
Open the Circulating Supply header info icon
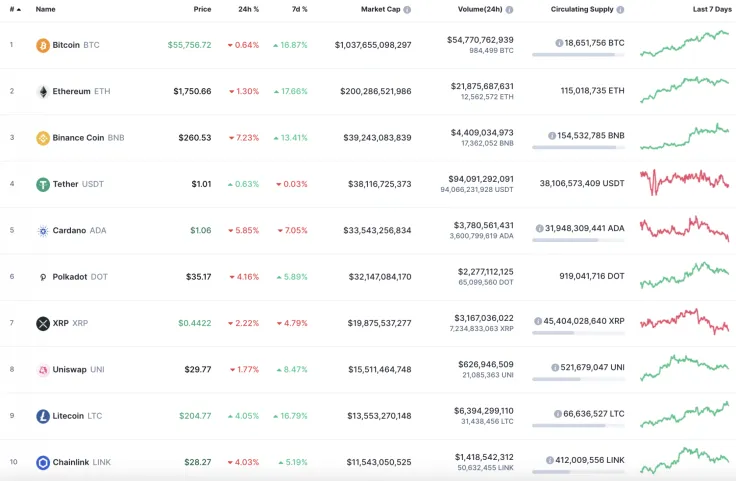pos(620,9)
